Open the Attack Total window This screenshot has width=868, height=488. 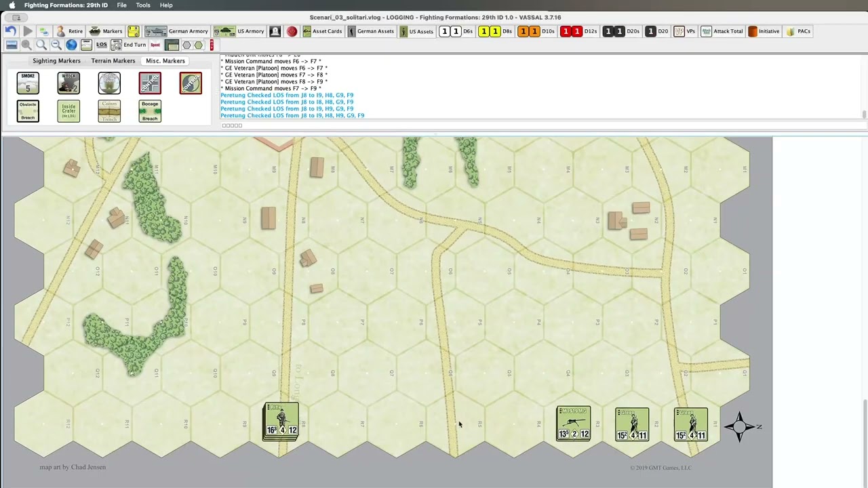722,31
